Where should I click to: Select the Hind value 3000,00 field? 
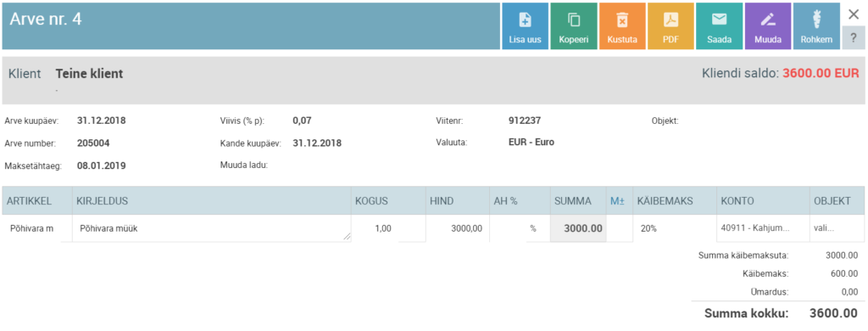click(x=457, y=228)
